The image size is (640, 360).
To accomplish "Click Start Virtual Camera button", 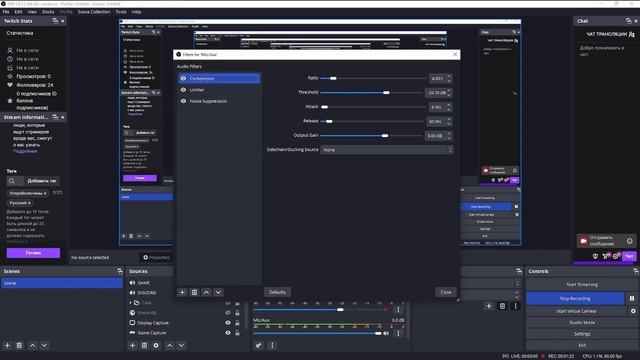I will 576,311.
